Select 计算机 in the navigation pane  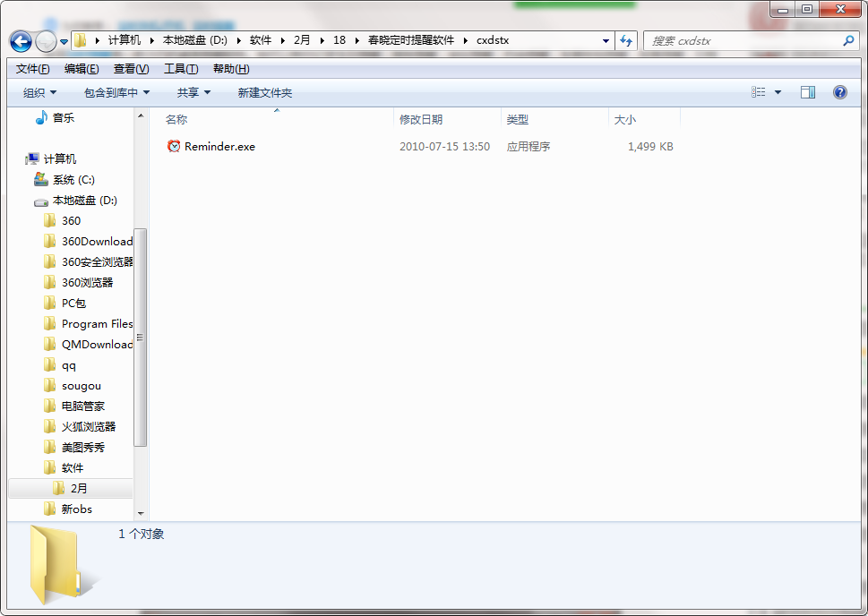(60, 158)
